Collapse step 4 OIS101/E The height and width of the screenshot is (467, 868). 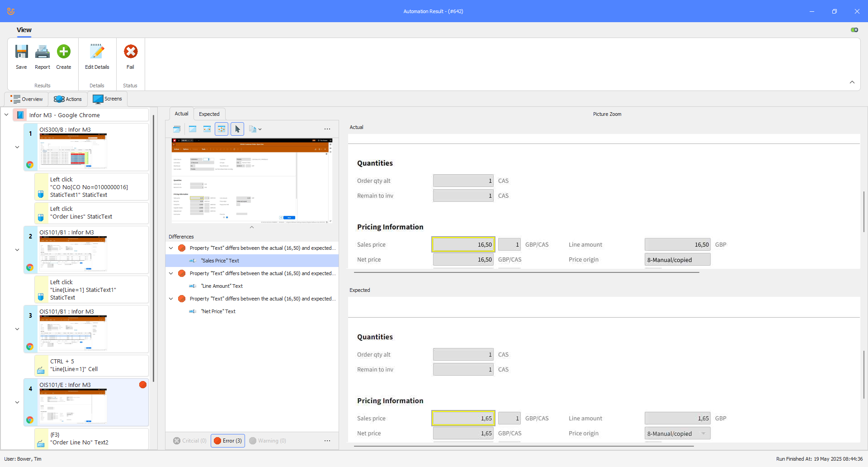click(x=17, y=402)
